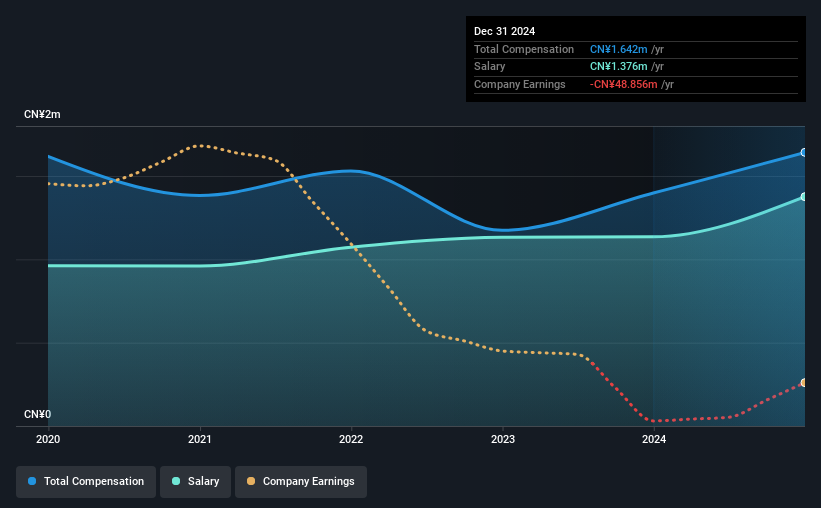This screenshot has width=821, height=508.
Task: Click the Dec 31 2024 tooltip date
Action: (x=504, y=31)
